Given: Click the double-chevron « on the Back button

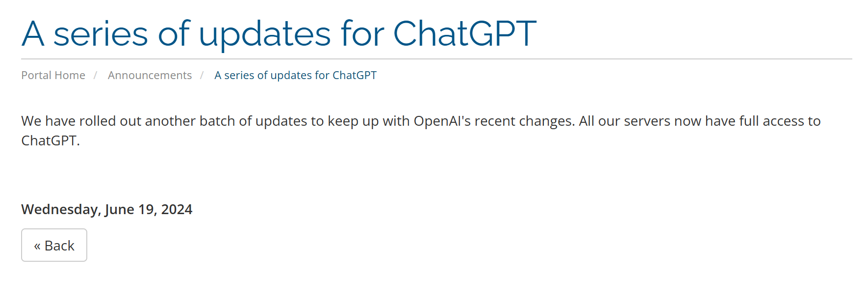Looking at the screenshot, I should [x=37, y=246].
